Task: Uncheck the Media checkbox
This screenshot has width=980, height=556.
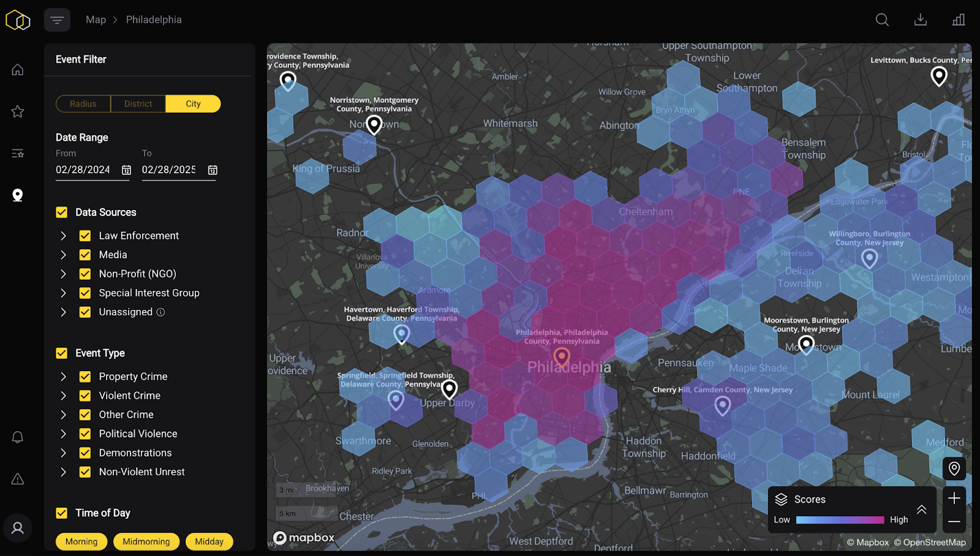Action: tap(85, 255)
